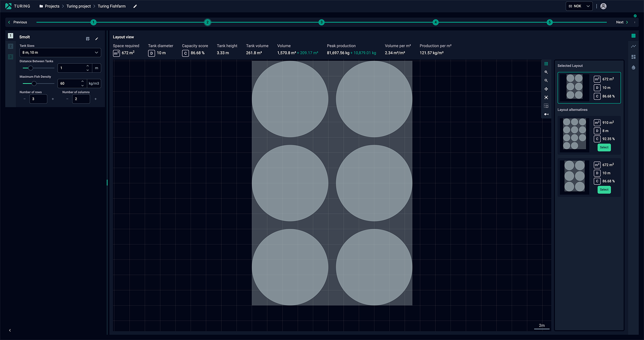Switch to section 2 in left panel
Screen dimensions: 644x340
click(11, 46)
